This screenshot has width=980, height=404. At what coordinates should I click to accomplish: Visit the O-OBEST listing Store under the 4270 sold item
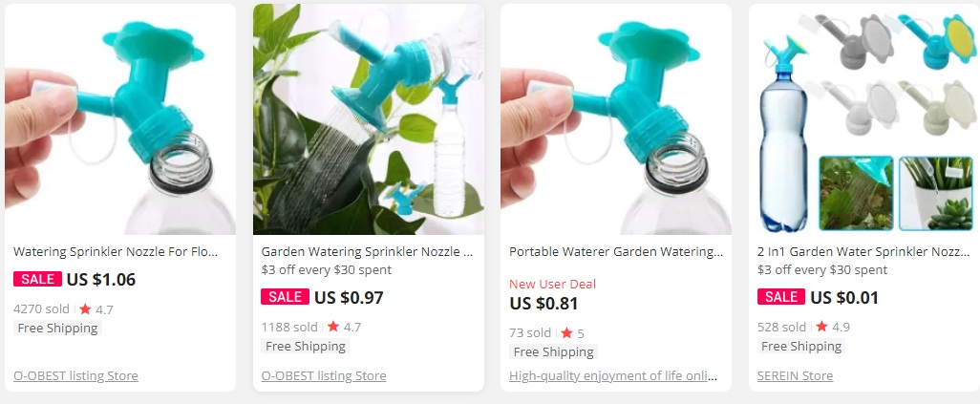coord(75,376)
